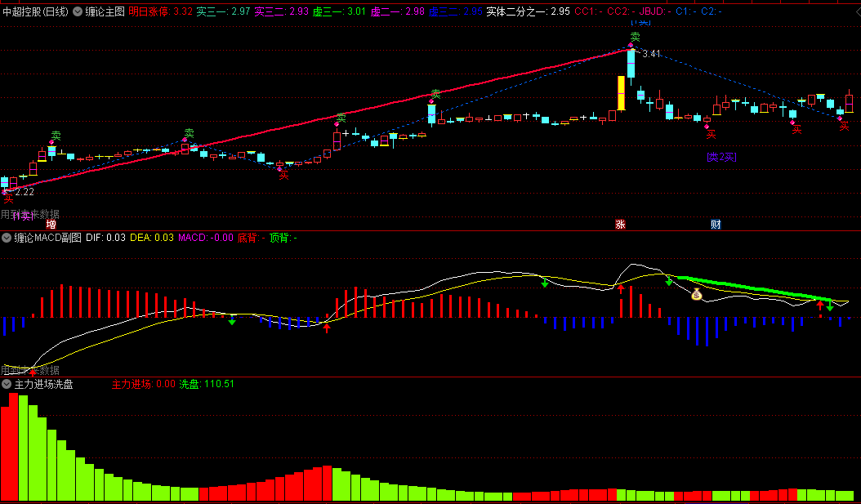
Task: Click the 虚三一: 3.01 value
Action: pos(339,11)
